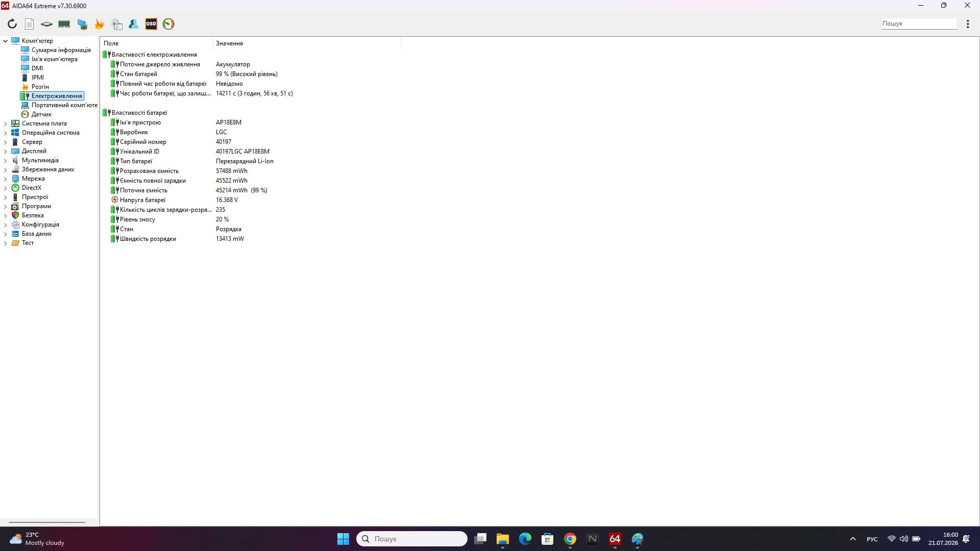This screenshot has width=980, height=551.
Task: Select Конфігурація in the tree
Action: coord(40,224)
